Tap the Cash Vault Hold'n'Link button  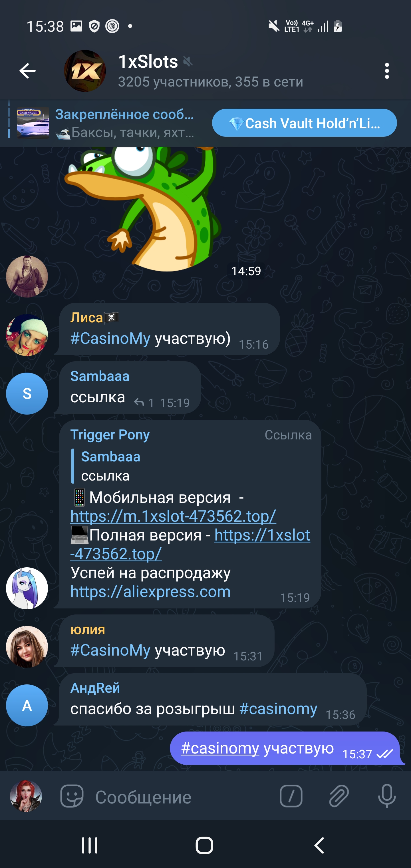304,123
